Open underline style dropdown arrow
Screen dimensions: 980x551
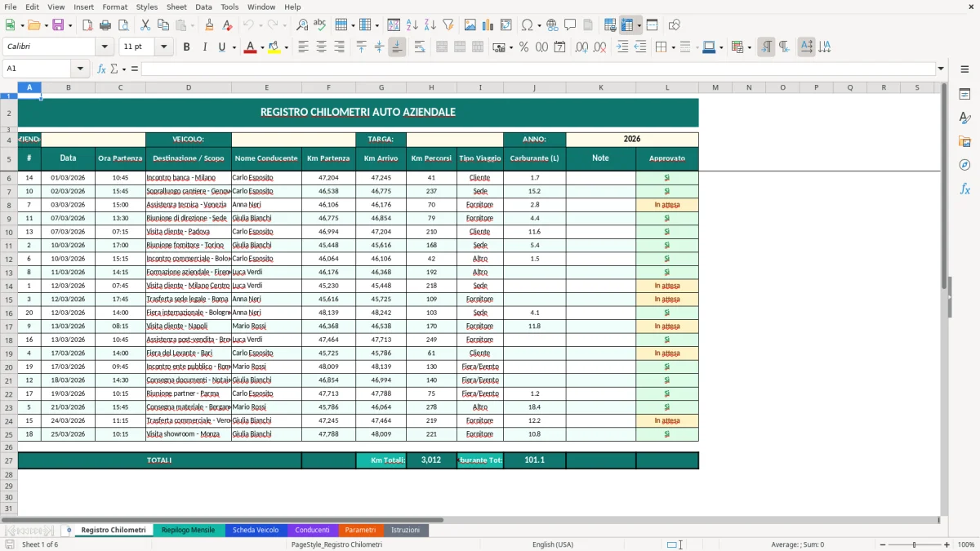click(x=234, y=47)
